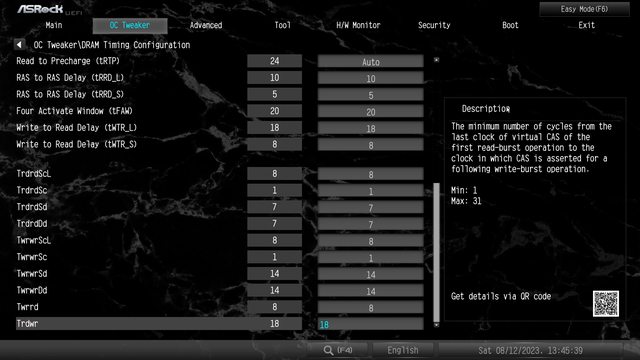Select the TwrwrSd setting value field

[371, 274]
